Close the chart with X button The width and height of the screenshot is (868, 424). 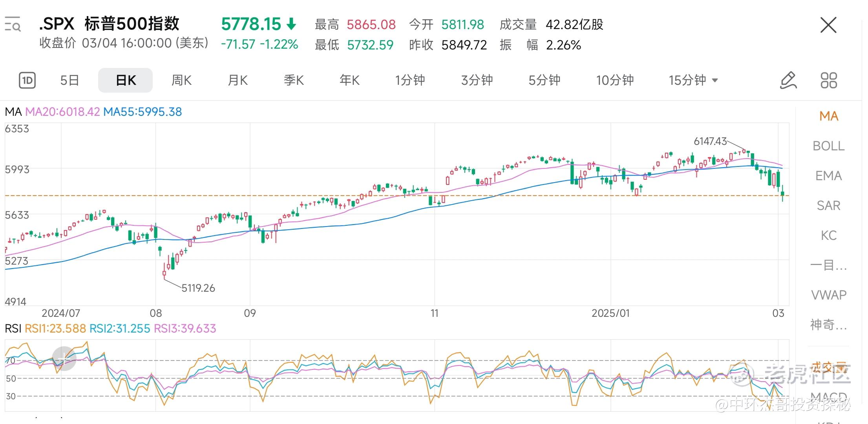point(828,25)
